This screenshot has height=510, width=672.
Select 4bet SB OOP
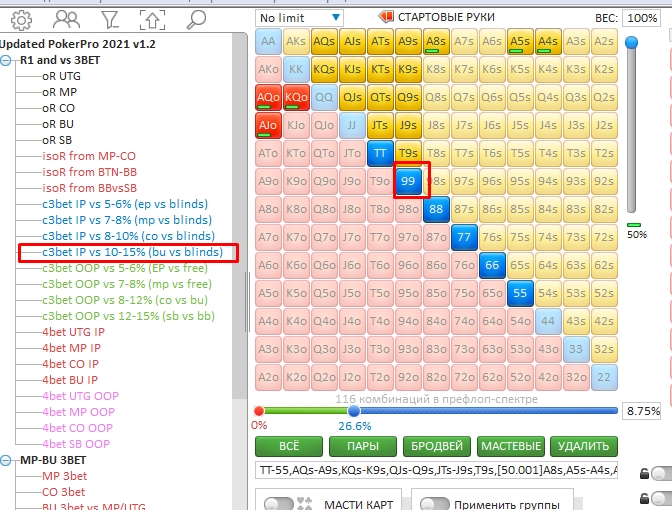click(x=76, y=444)
